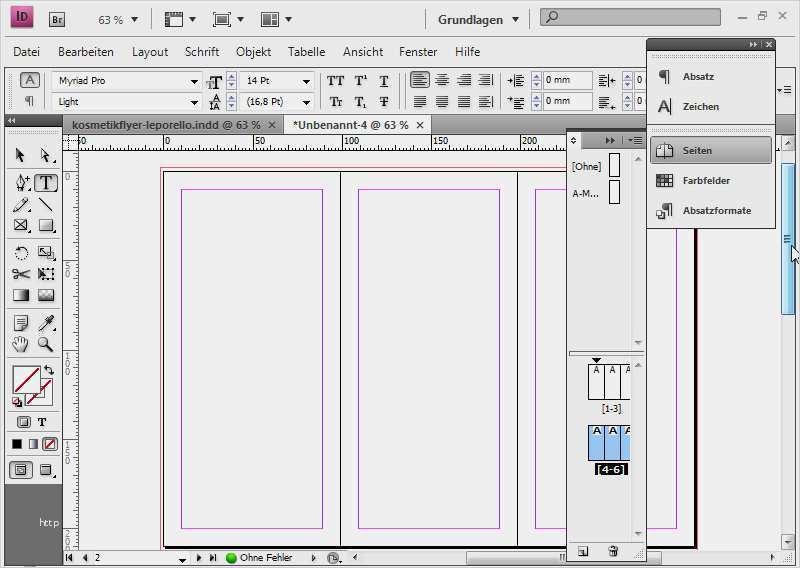800x568 pixels.
Task: Toggle Apply None color button
Action: click(50, 443)
